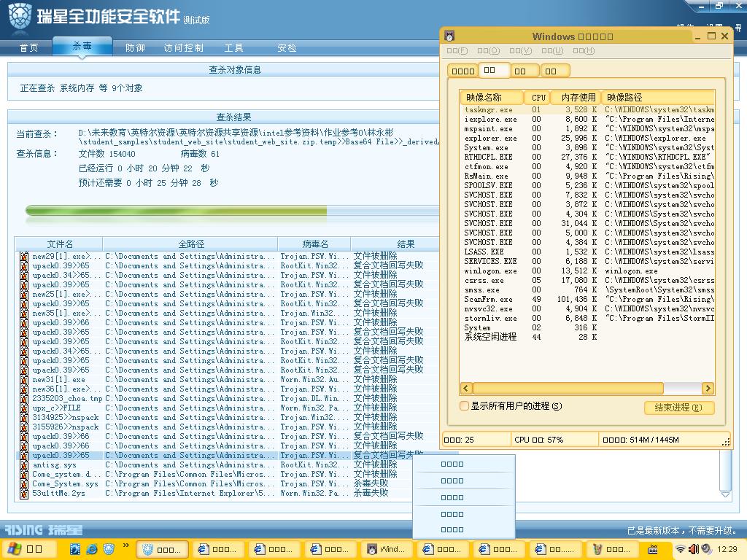Sort by the 全路径 column header
This screenshot has width=747, height=560.
point(190,244)
